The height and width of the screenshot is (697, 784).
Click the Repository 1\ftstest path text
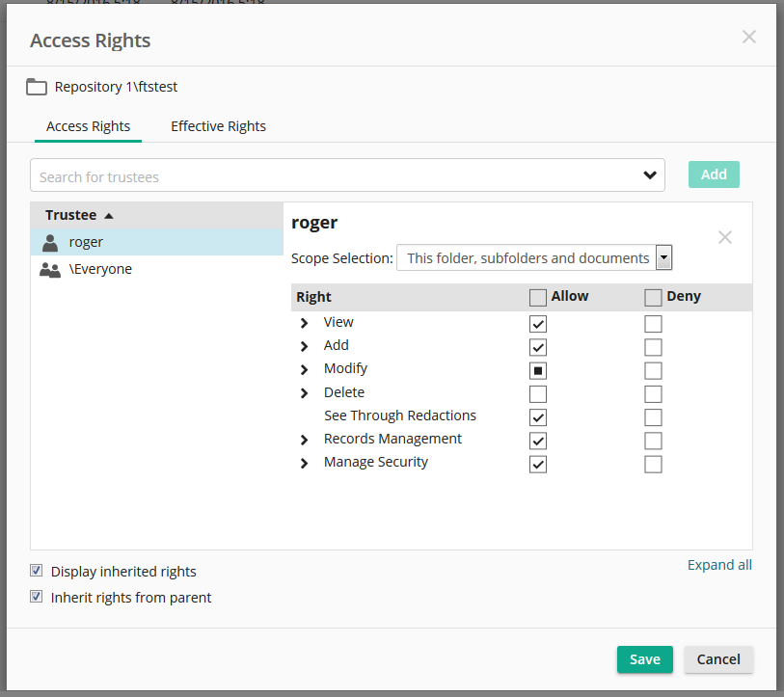116,87
